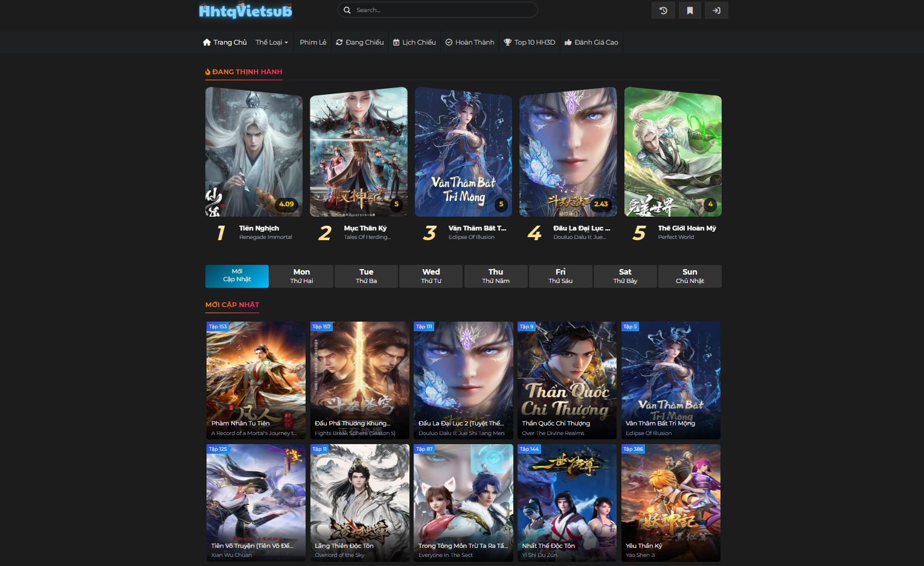Open watch history clock icon
924x566 pixels.
point(663,10)
